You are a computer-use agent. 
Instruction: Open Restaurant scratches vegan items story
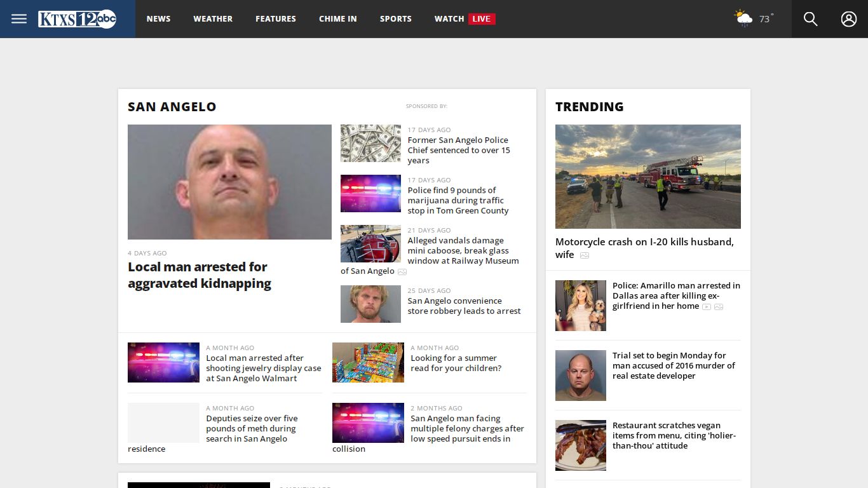point(674,436)
